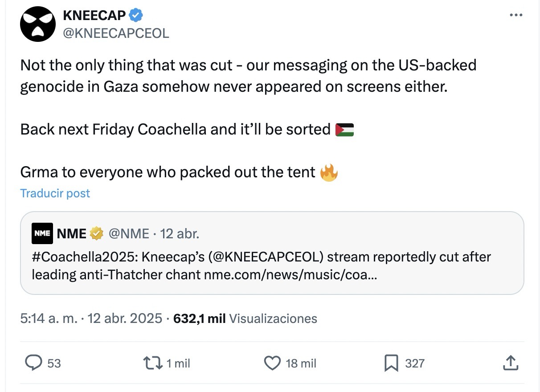Open the @KNEECAPCEOL handle link
The width and height of the screenshot is (540, 392).
coord(116,33)
